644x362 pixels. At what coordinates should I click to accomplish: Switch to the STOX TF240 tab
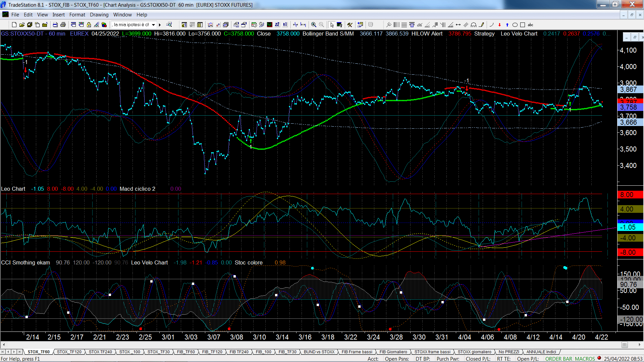(100, 352)
